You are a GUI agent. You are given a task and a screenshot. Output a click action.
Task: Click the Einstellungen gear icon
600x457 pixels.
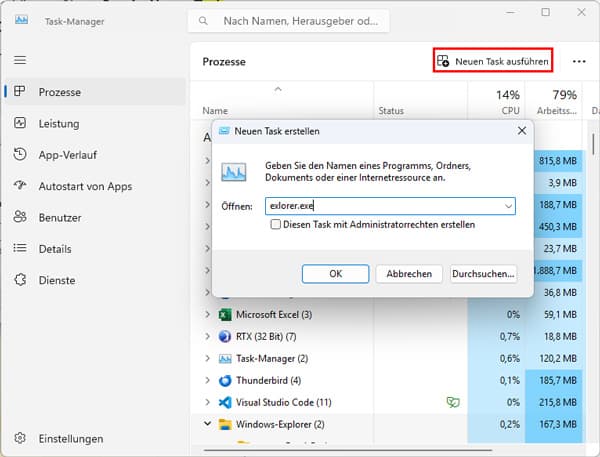pos(20,438)
